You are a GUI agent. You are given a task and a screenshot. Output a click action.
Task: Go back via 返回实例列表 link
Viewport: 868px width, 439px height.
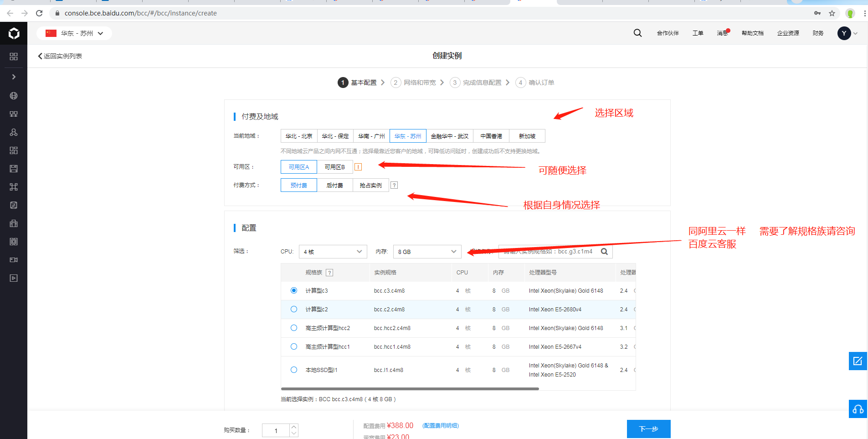(x=60, y=56)
